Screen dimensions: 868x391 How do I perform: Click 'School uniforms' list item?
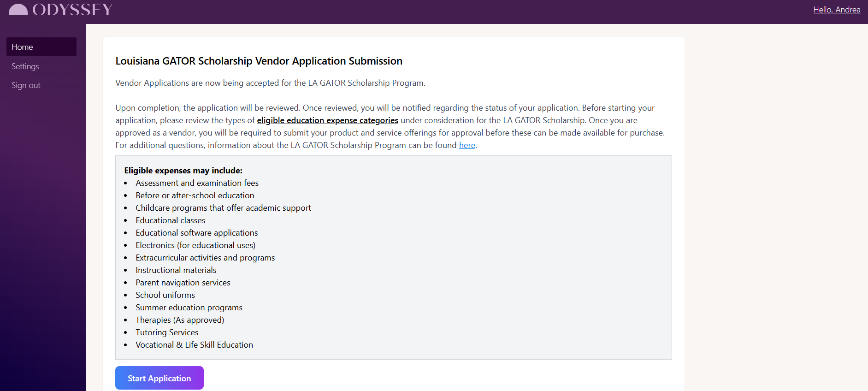165,295
